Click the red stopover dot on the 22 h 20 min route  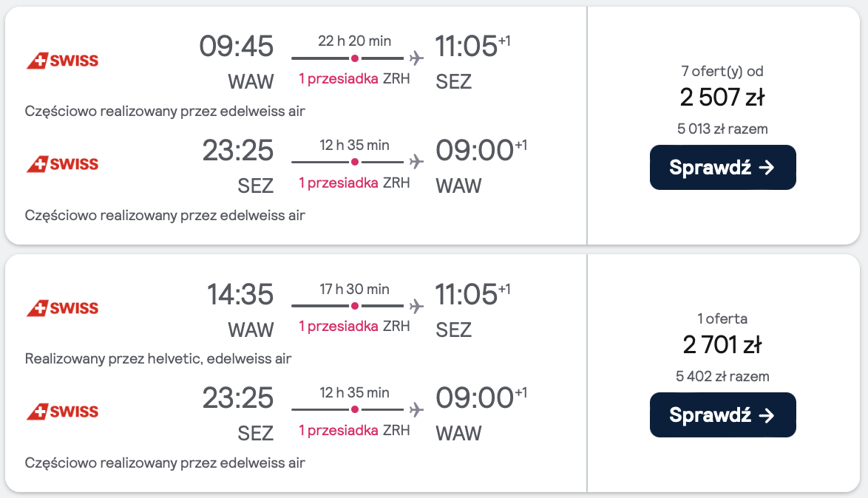(x=355, y=58)
